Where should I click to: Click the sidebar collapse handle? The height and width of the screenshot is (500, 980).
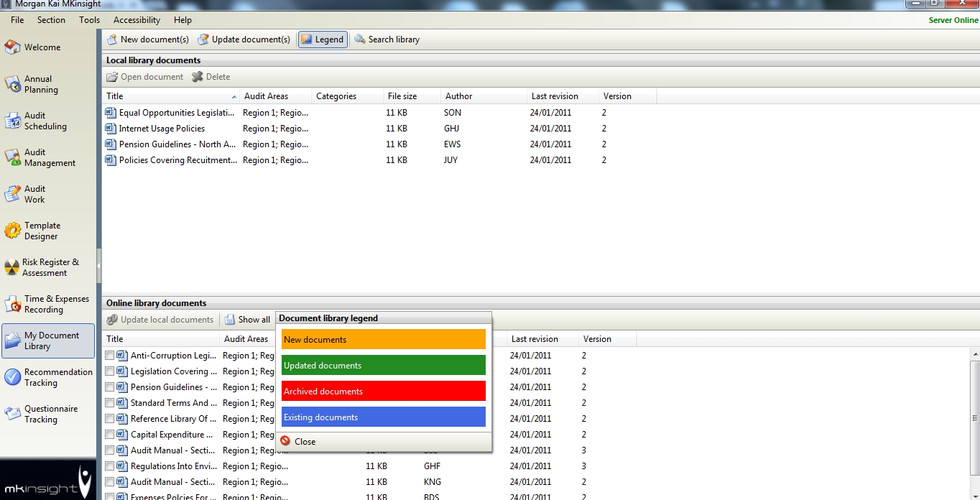pos(99,265)
